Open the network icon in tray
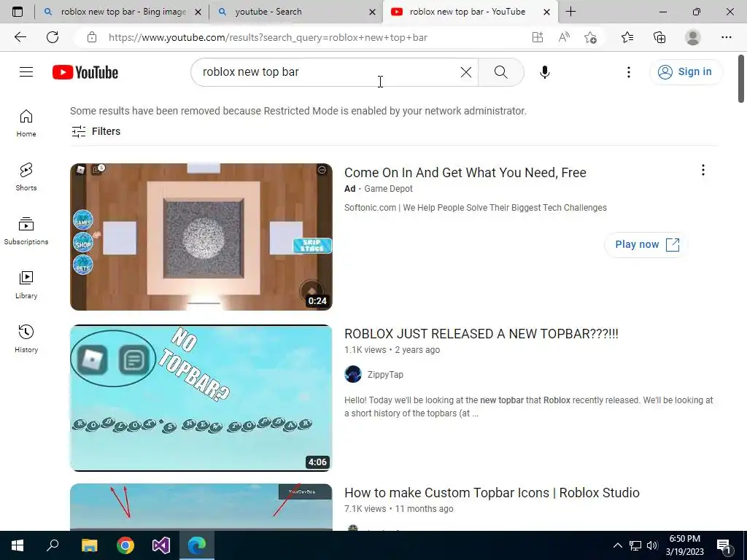747x560 pixels. [x=635, y=545]
